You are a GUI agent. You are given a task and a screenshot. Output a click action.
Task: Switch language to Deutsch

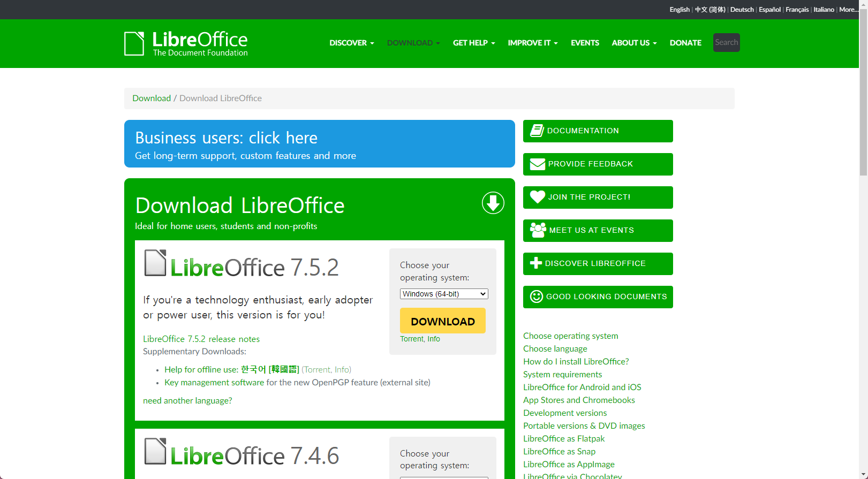pos(742,10)
